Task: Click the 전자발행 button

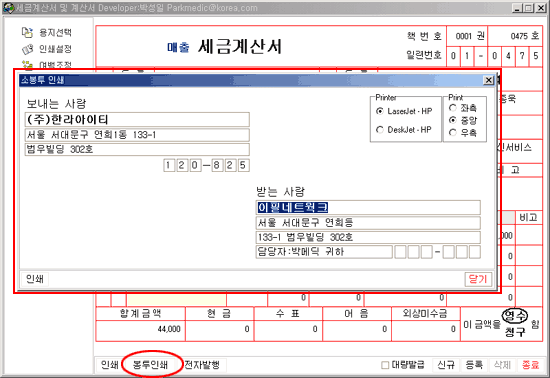Action: coord(202,365)
